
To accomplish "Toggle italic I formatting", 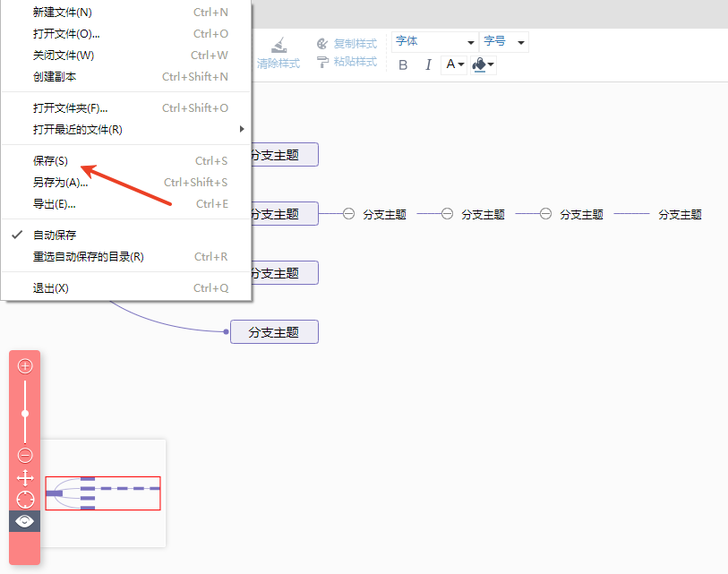I will pyautogui.click(x=429, y=65).
